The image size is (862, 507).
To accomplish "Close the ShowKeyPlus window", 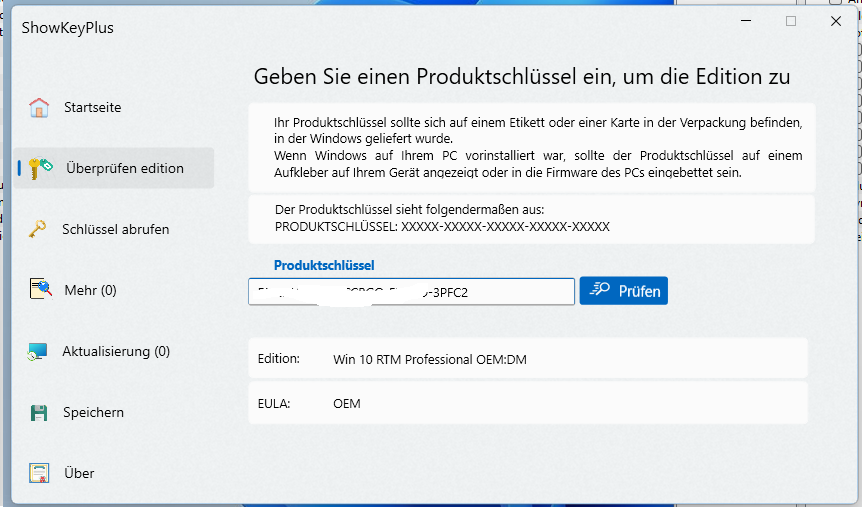I will point(836,21).
